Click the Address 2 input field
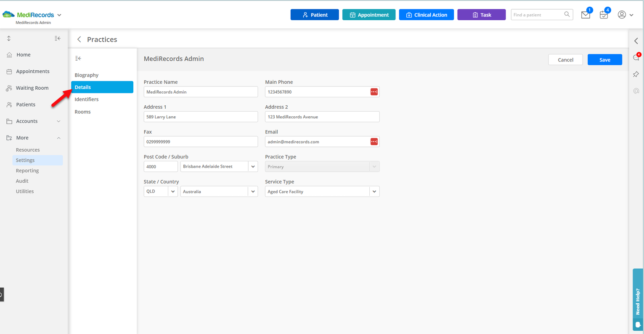The image size is (644, 334). 322,117
